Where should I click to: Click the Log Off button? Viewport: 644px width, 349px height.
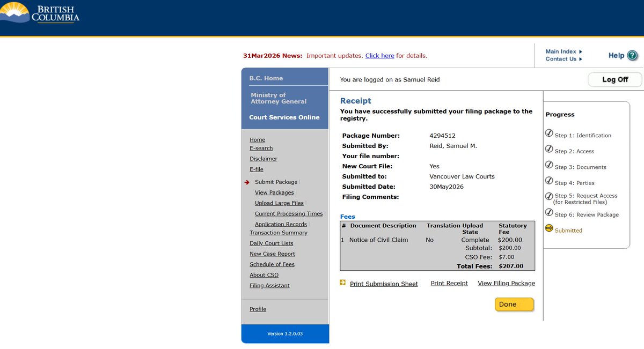[615, 79]
